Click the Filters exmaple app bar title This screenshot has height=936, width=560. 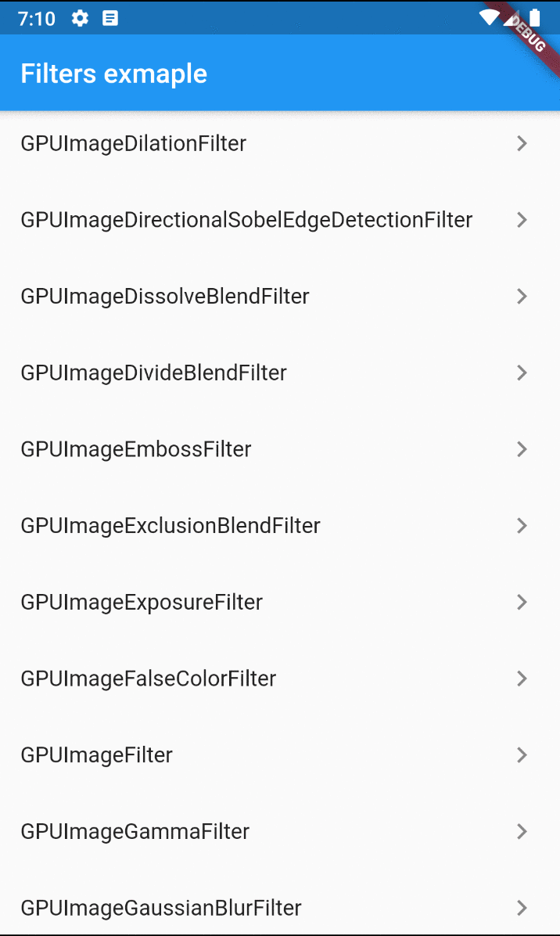click(113, 73)
